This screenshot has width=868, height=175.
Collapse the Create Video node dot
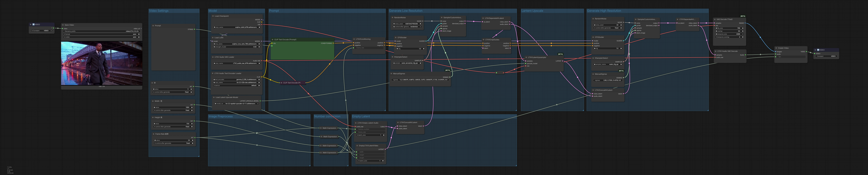[776, 48]
